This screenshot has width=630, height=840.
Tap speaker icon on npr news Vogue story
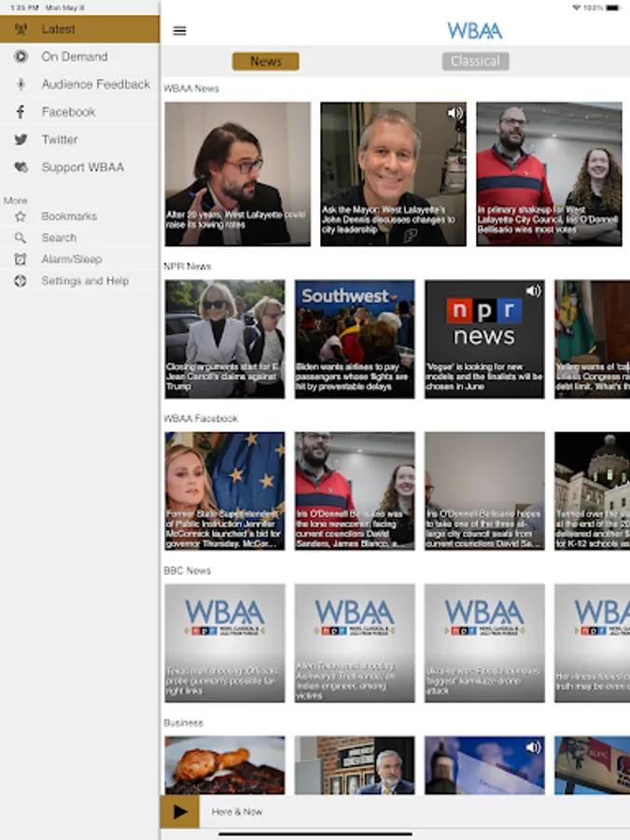tap(533, 291)
